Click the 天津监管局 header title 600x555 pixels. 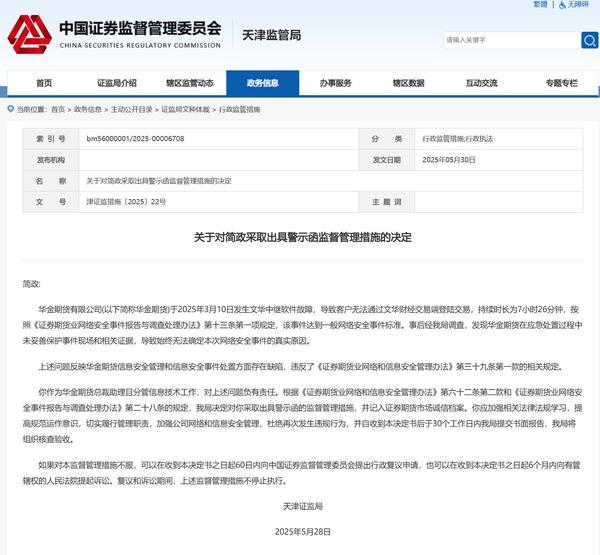click(271, 36)
